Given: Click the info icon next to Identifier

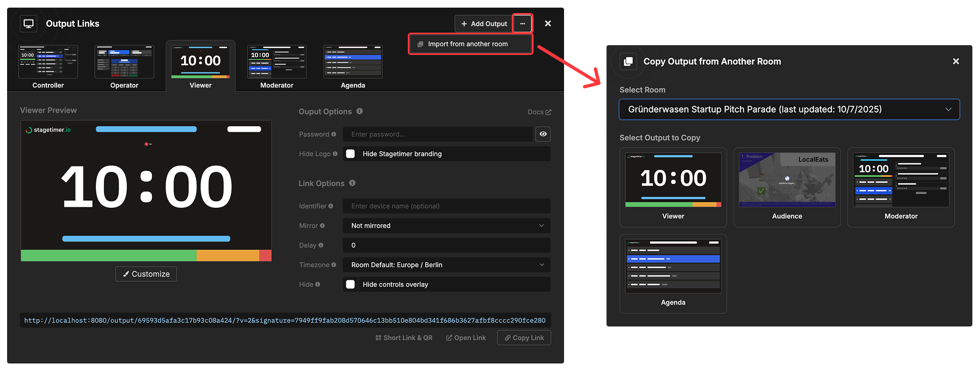Looking at the screenshot, I should (330, 206).
